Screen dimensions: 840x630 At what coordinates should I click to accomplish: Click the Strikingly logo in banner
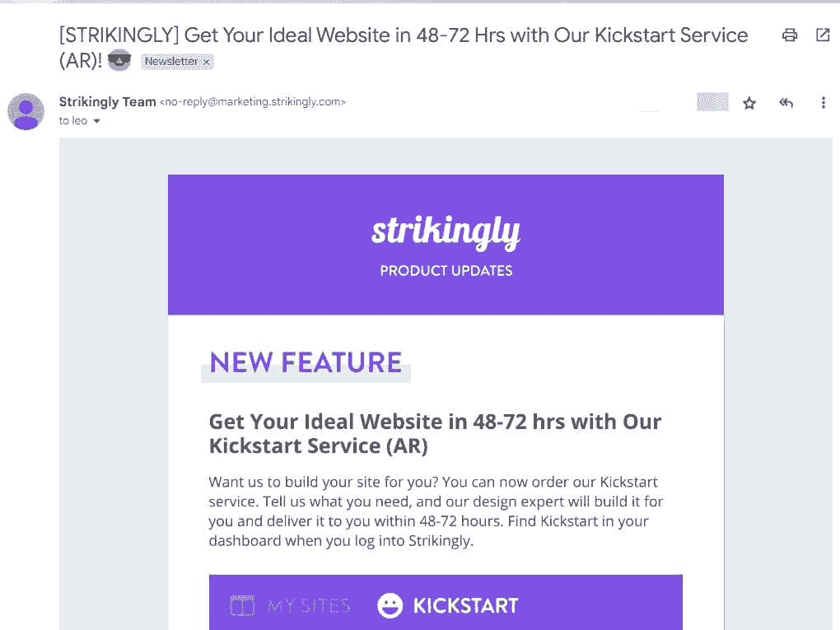(446, 232)
